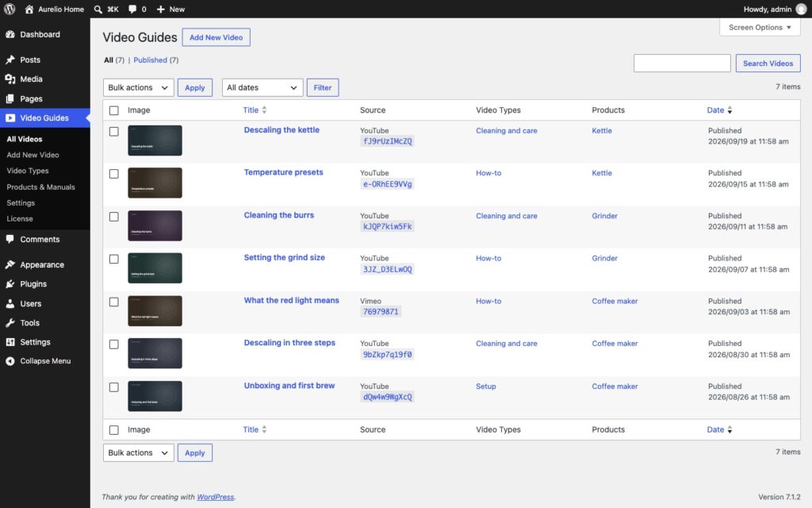Image resolution: width=812 pixels, height=508 pixels.
Task: Click the Video Guides play icon
Action: click(x=10, y=117)
